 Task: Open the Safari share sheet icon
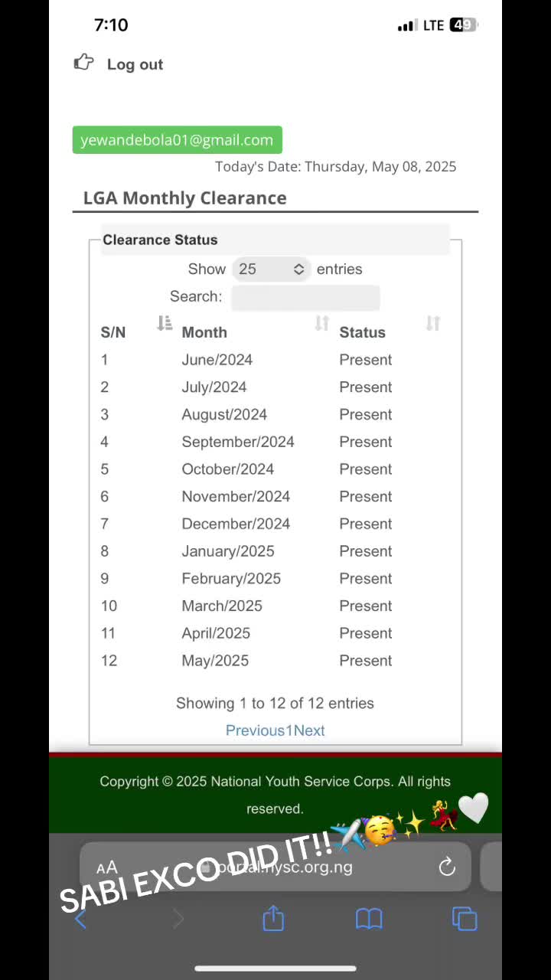click(x=273, y=918)
